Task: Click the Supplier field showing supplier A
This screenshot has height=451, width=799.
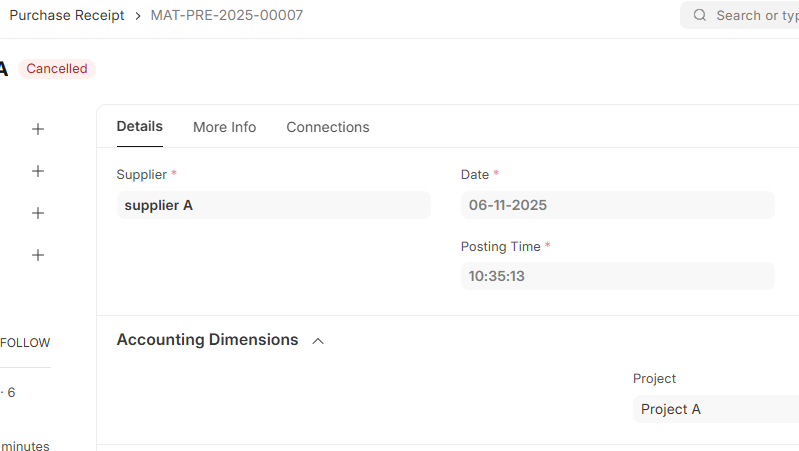Action: [x=273, y=205]
